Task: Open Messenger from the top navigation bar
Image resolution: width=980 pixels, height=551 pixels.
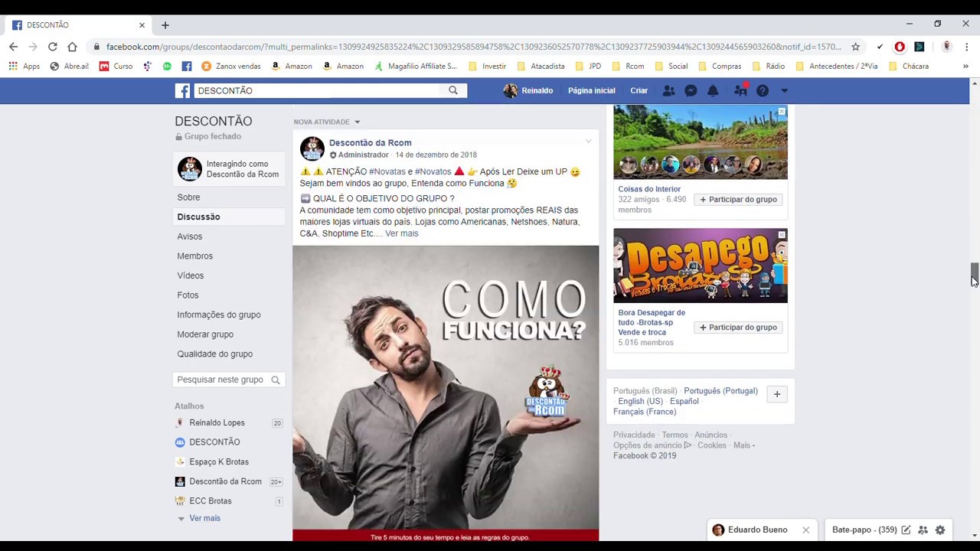Action: click(x=690, y=90)
